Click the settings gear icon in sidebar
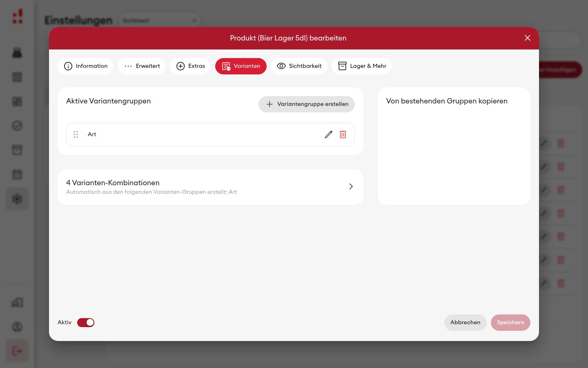 pos(17,199)
